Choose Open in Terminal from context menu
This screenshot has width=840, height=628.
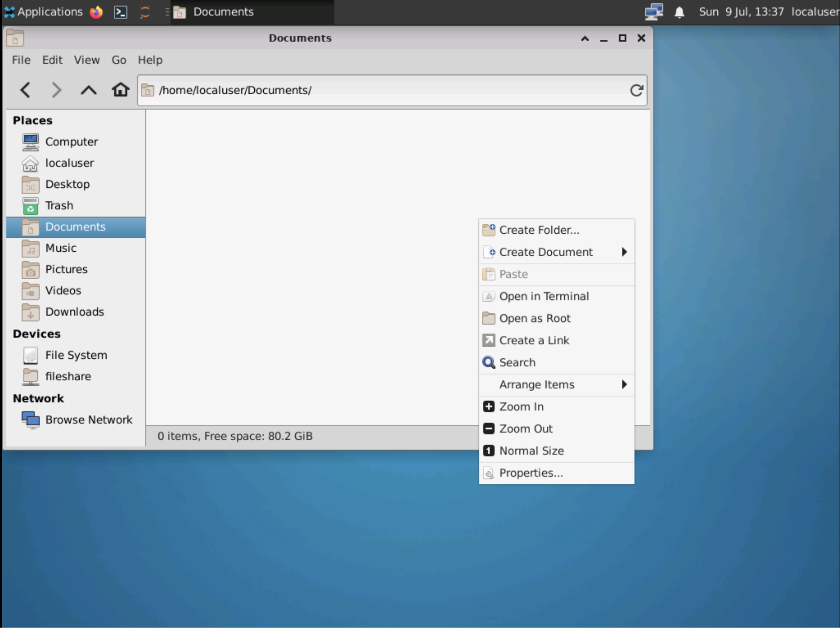click(557, 297)
